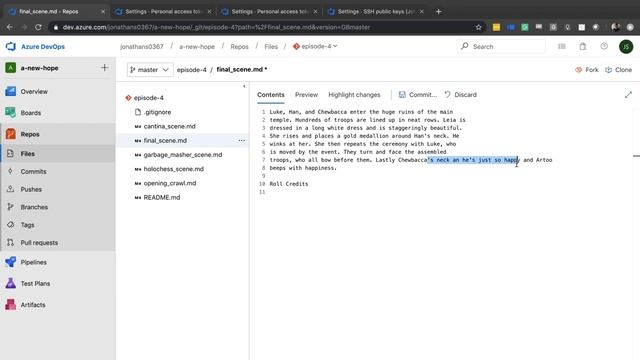Image resolution: width=640 pixels, height=360 pixels.
Task: Click the Roll Credits line in editor
Action: tap(289, 184)
